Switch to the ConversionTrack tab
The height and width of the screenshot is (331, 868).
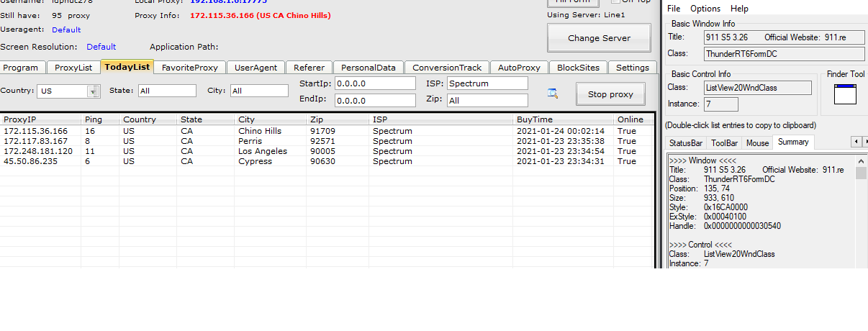447,68
